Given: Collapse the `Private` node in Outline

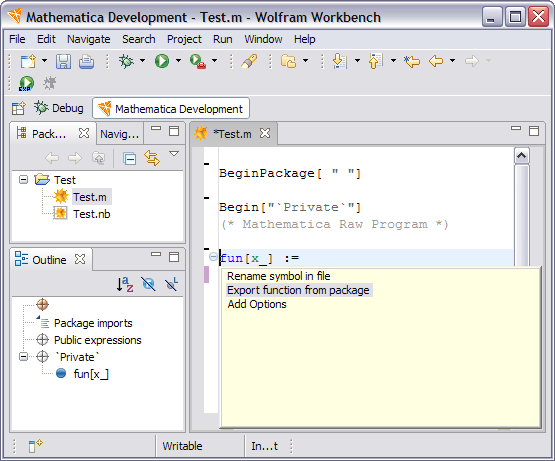Looking at the screenshot, I should point(23,357).
